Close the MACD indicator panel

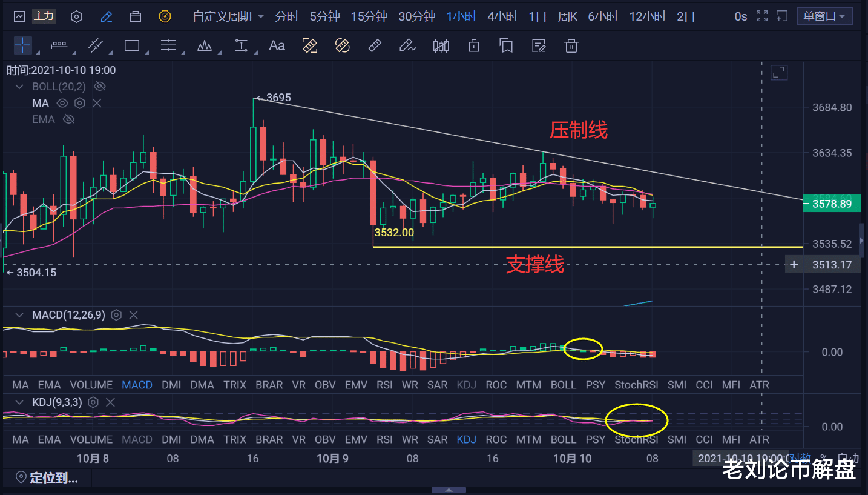coord(134,315)
